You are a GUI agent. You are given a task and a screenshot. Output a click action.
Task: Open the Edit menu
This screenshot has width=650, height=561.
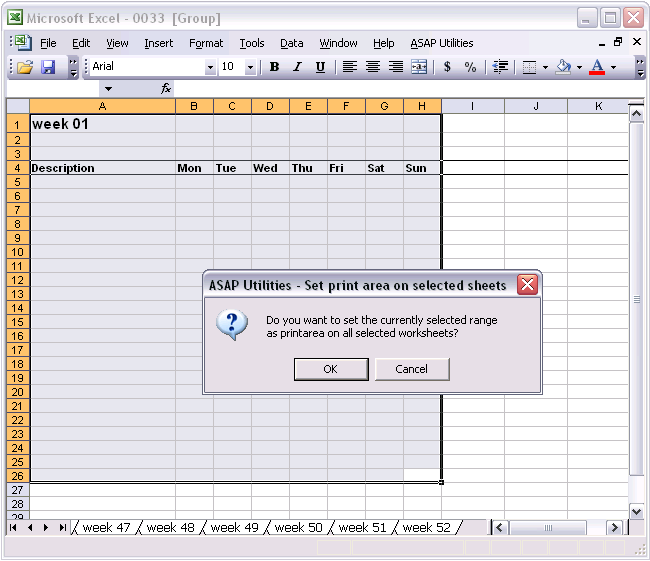(x=81, y=43)
